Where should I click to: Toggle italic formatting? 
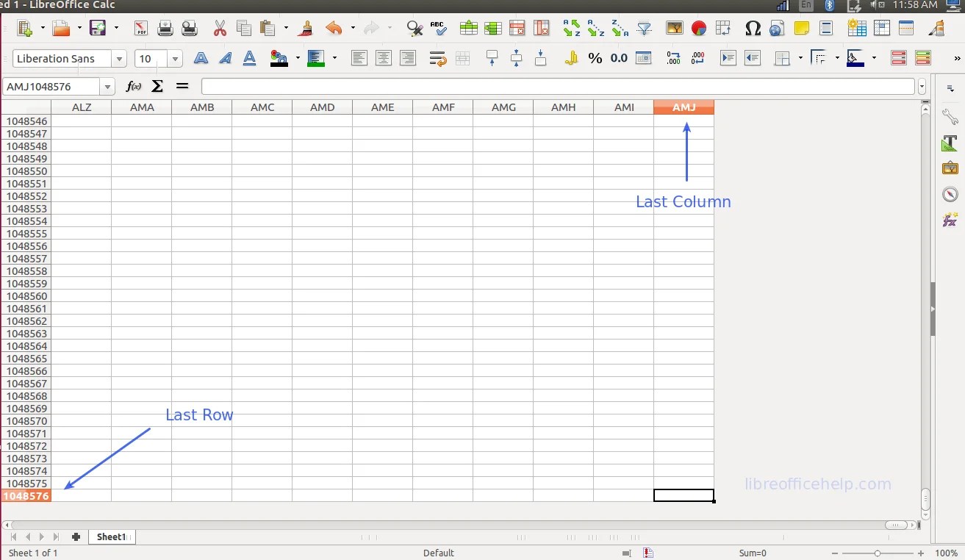pyautogui.click(x=225, y=58)
